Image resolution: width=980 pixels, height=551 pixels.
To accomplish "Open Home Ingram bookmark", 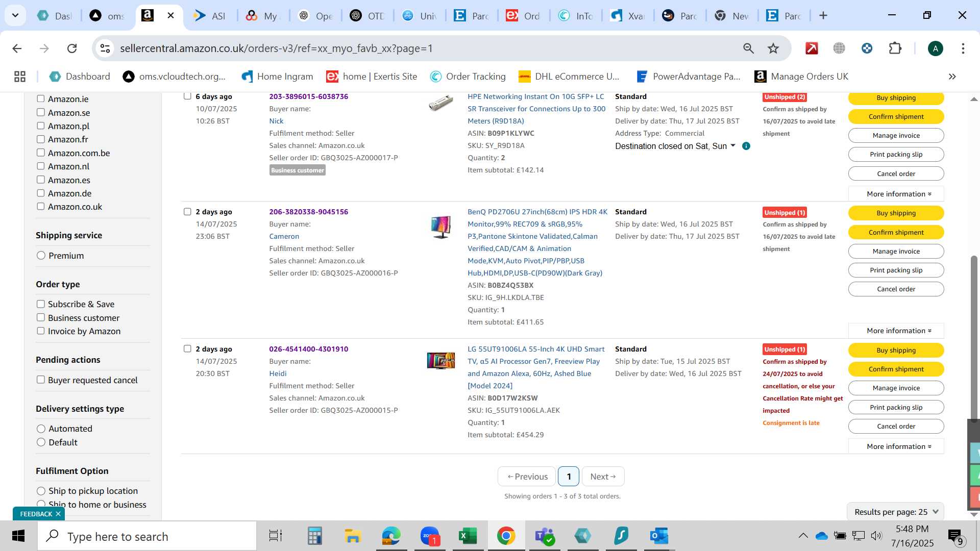I will point(277,77).
